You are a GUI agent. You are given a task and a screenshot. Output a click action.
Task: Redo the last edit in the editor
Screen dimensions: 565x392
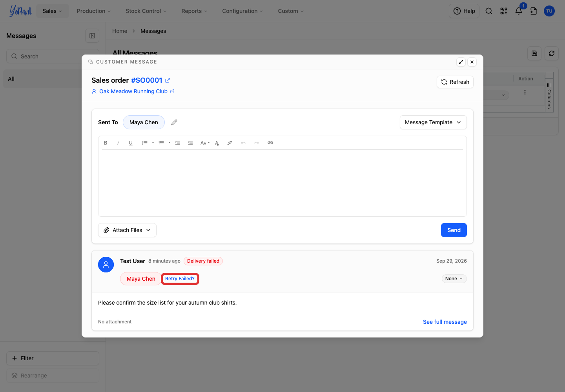point(256,143)
